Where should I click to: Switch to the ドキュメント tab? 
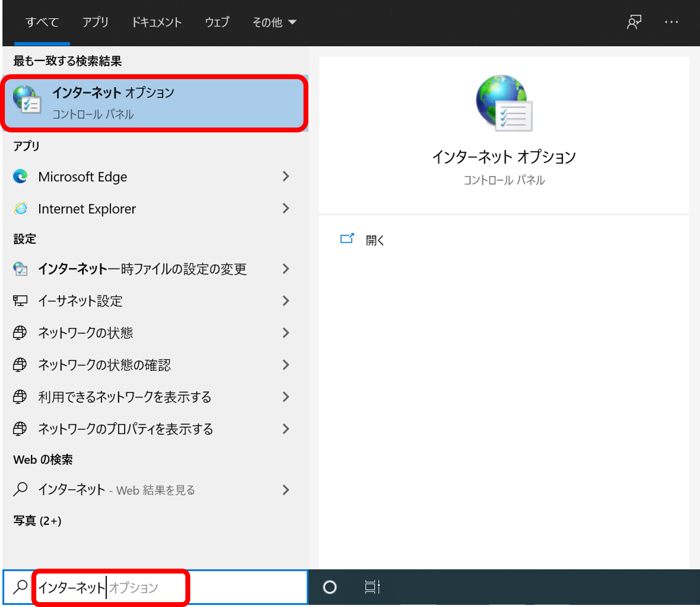[x=156, y=22]
